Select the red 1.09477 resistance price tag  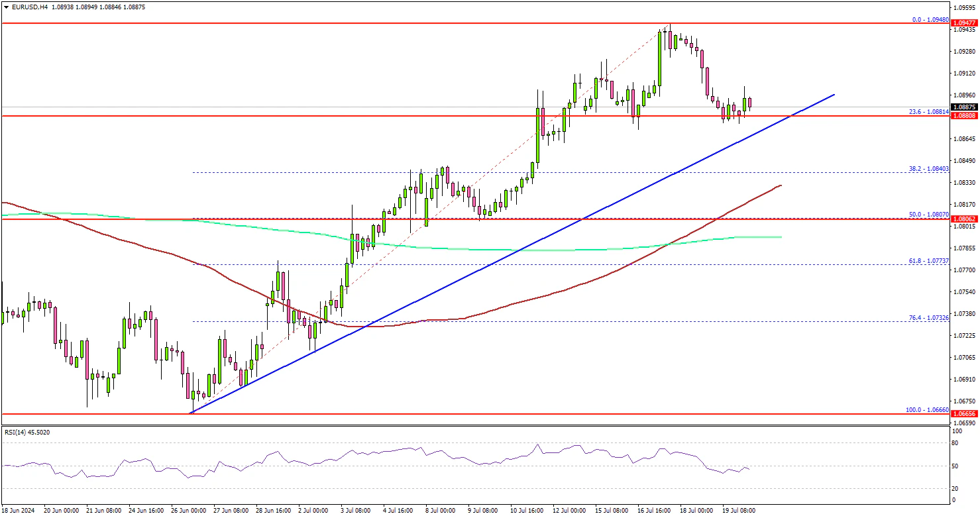pos(964,23)
